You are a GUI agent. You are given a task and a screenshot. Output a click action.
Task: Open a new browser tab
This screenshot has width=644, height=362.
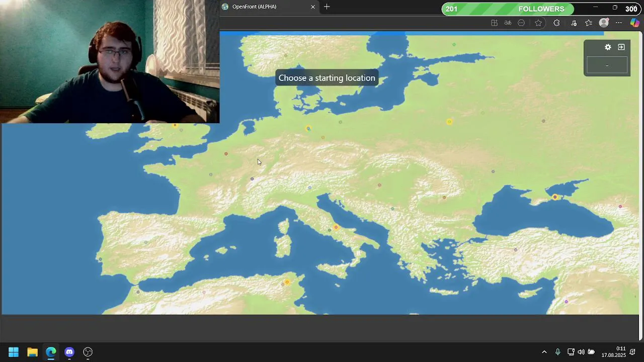pos(327,7)
